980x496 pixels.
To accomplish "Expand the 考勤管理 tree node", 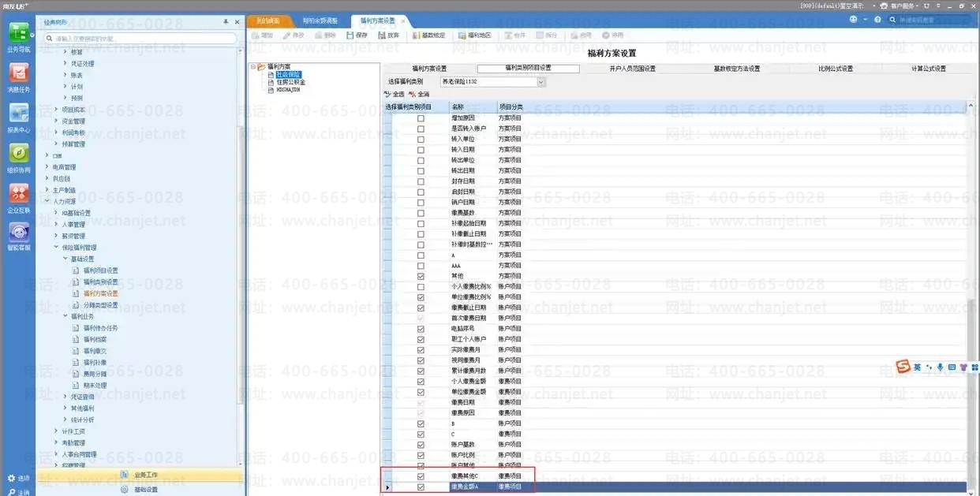I will pyautogui.click(x=57, y=443).
